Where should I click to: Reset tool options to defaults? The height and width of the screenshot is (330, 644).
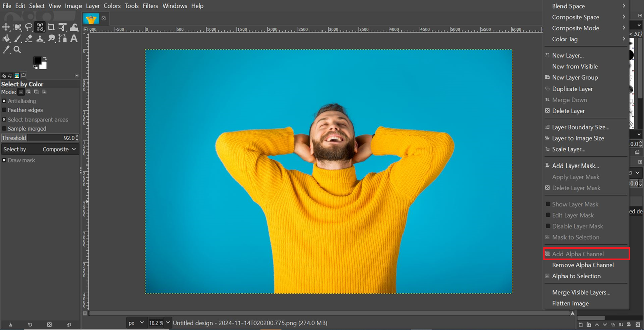pos(69,325)
